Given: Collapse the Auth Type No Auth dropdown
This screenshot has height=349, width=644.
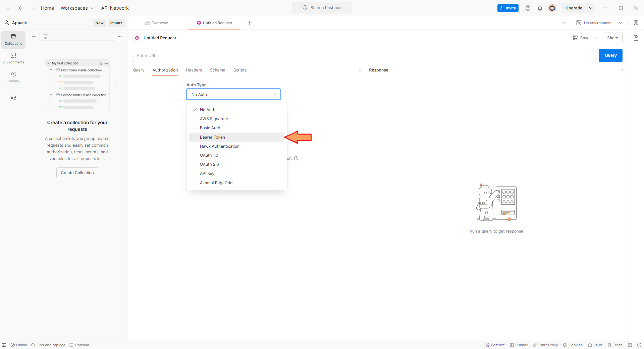Looking at the screenshot, I should coord(233,94).
